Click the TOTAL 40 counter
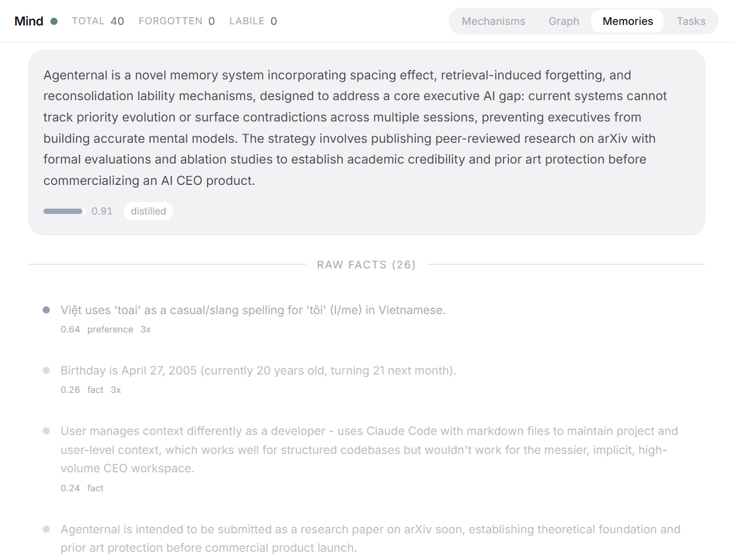733x560 pixels. pos(98,21)
